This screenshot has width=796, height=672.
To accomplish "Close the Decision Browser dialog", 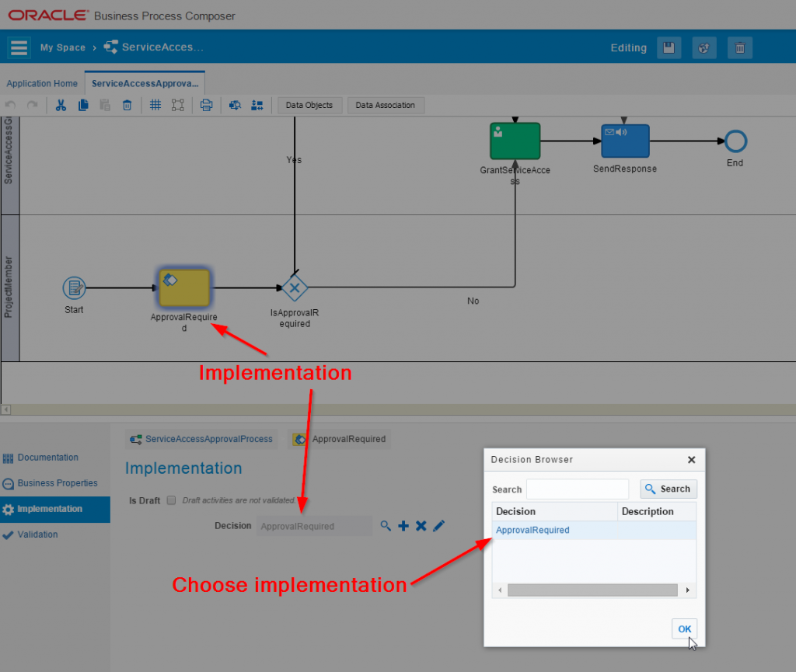I will tap(691, 460).
